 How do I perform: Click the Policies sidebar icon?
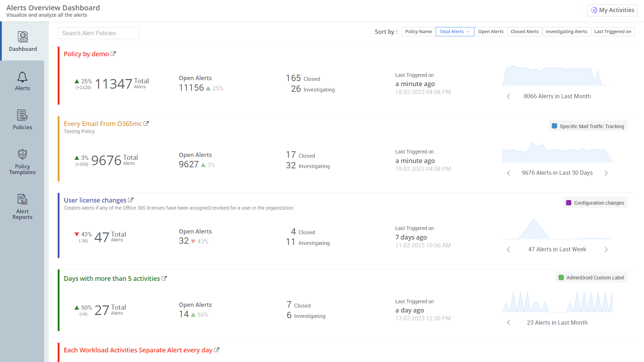click(22, 116)
